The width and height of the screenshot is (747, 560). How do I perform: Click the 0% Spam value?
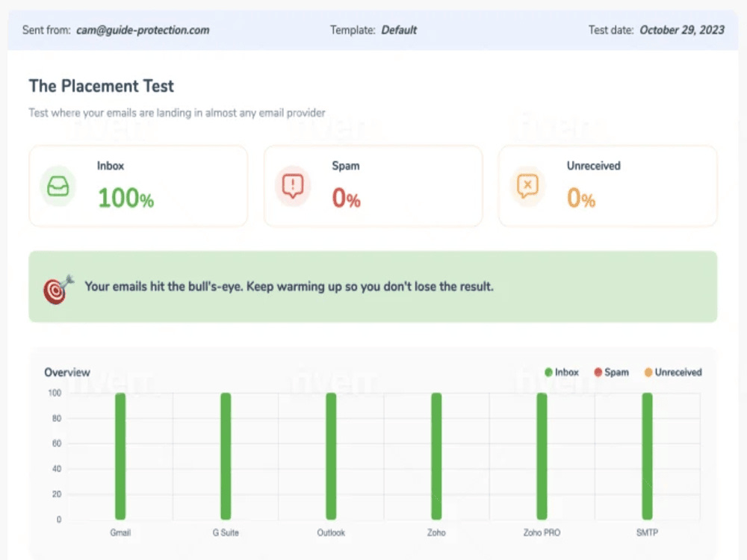point(347,198)
